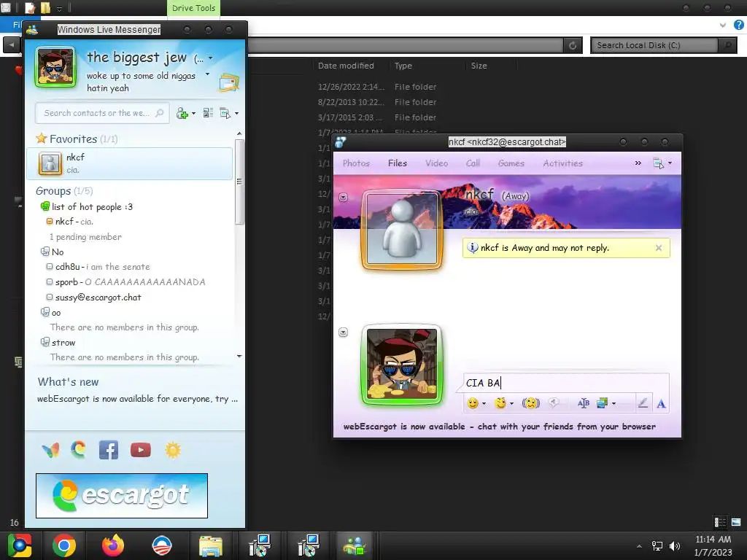The height and width of the screenshot is (560, 747).
Task: Click the handwriting pen icon
Action: coord(643,403)
